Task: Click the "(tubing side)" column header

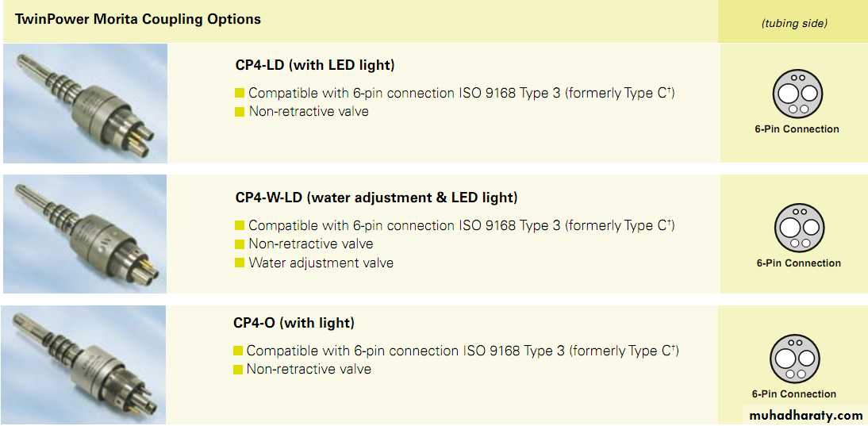Action: (x=794, y=23)
